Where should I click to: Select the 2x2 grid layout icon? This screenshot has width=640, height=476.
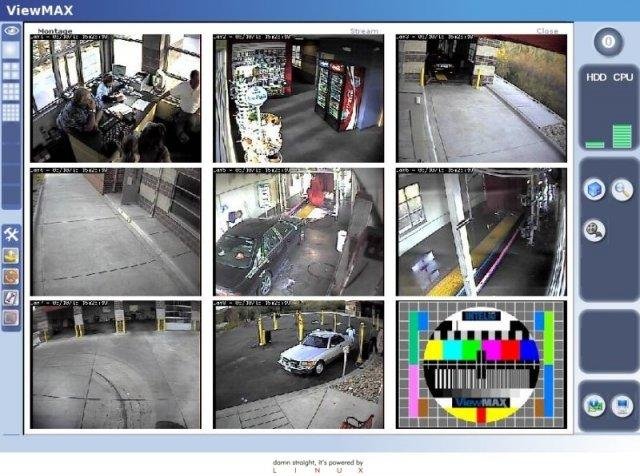click(x=11, y=71)
